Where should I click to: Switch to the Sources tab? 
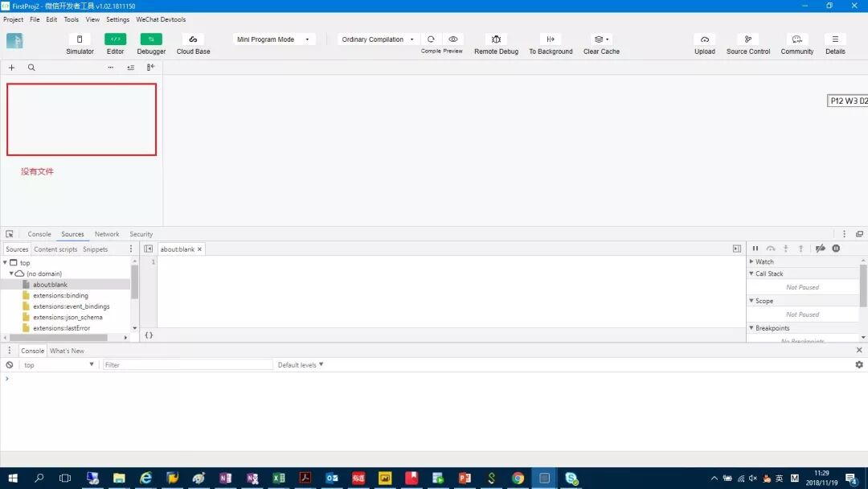(72, 234)
